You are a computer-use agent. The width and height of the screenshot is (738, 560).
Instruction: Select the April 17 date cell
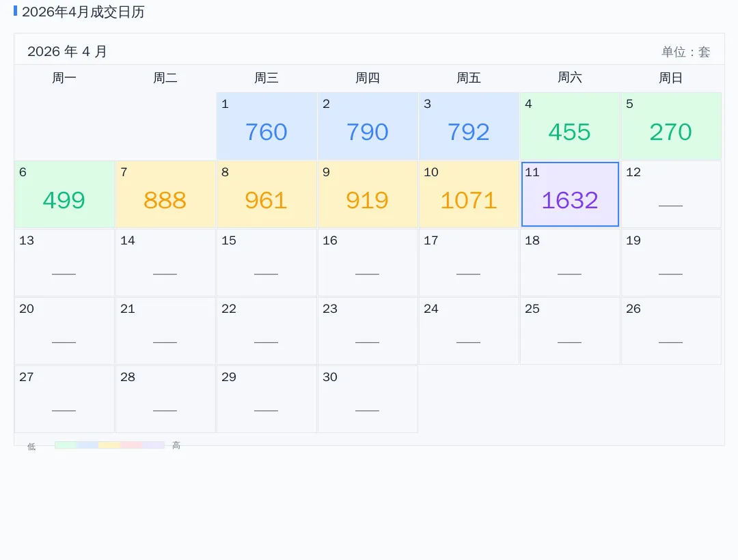point(469,262)
